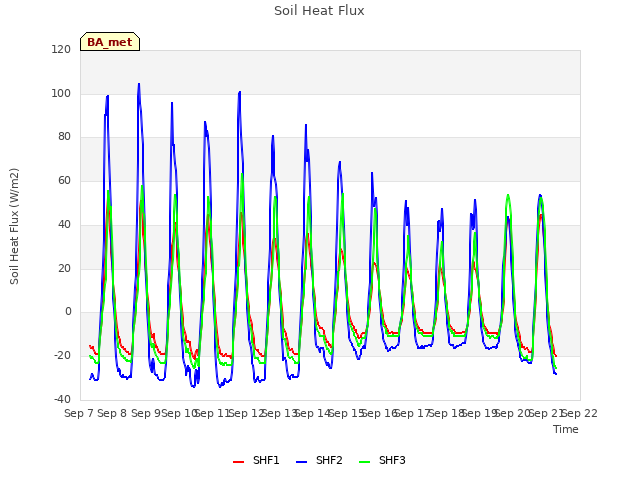Click the Sep 7 x-axis date label
The width and height of the screenshot is (640, 480).
coord(79,413)
